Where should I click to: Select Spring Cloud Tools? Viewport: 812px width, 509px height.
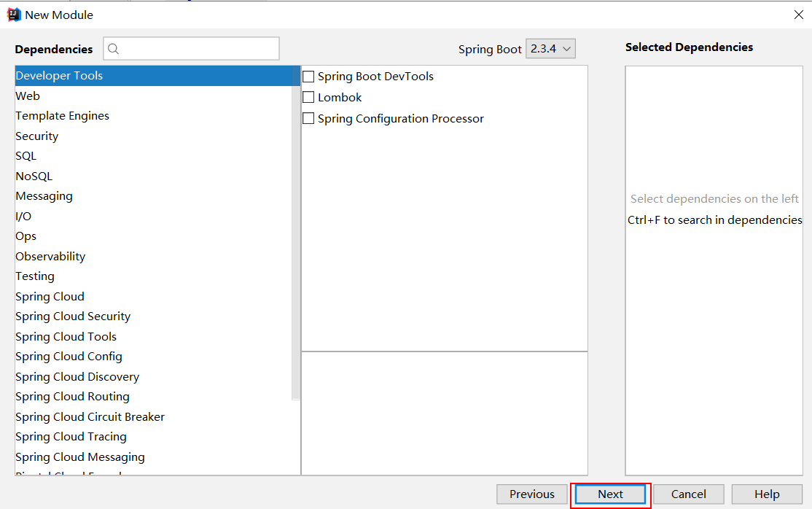155,336
